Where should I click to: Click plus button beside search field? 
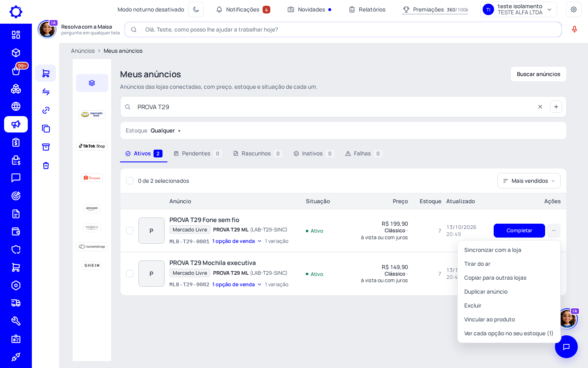point(556,107)
